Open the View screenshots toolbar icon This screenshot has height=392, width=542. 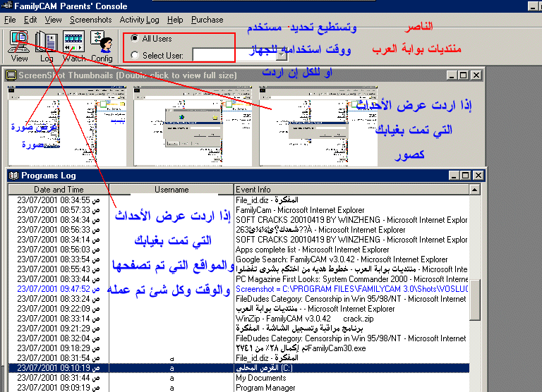pos(19,47)
